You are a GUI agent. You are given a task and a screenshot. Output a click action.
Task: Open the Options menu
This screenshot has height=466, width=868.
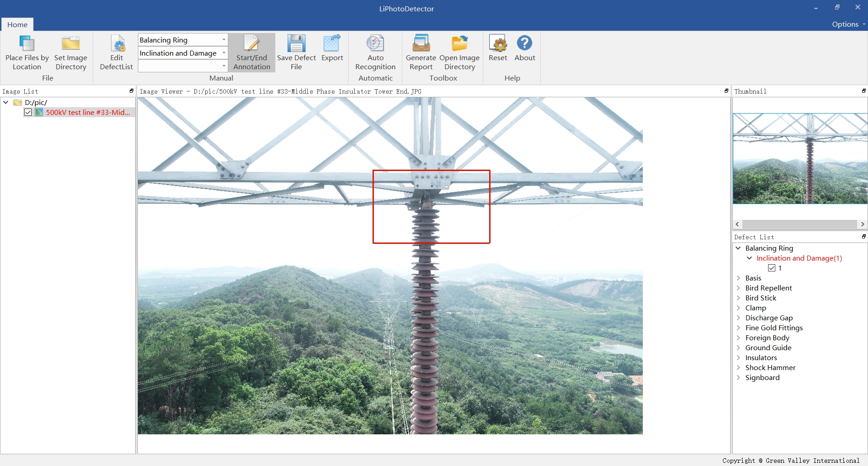tap(848, 24)
